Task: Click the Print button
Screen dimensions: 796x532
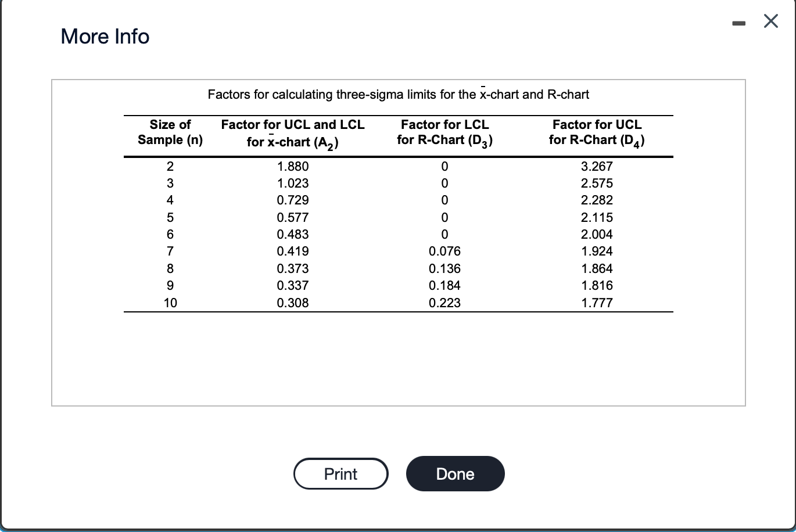Action: [340, 473]
